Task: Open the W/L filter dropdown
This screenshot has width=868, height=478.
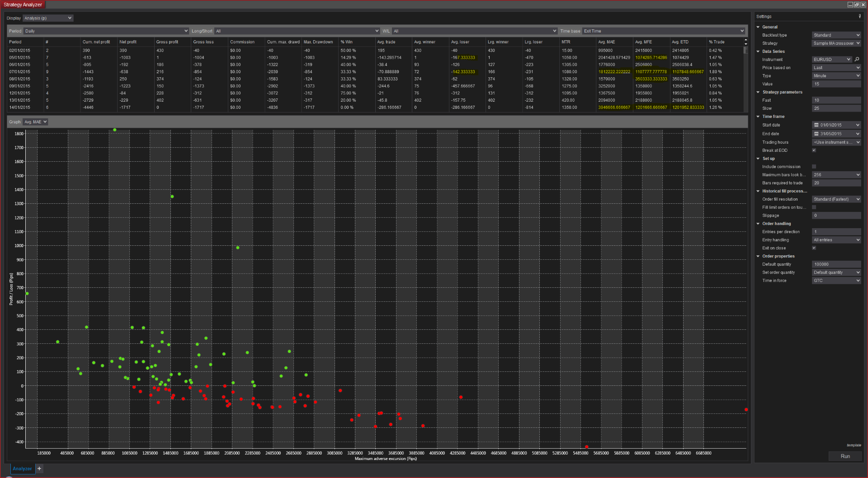Action: coord(475,31)
